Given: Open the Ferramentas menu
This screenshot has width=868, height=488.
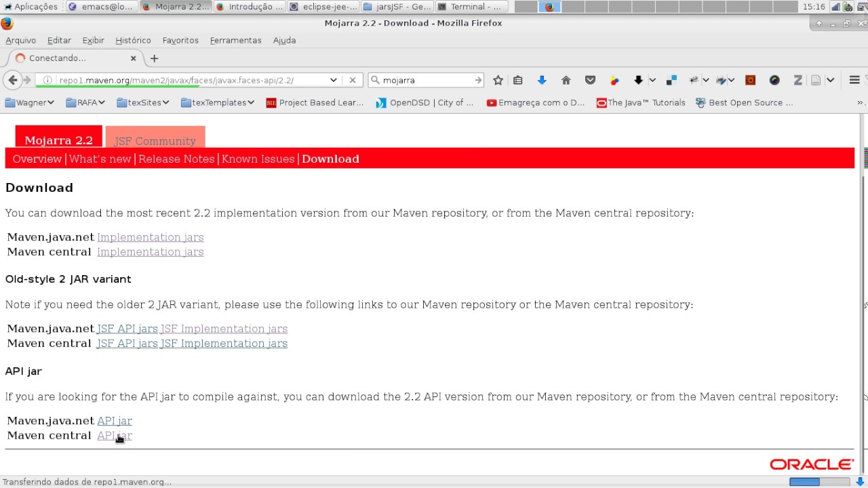Looking at the screenshot, I should tap(235, 41).
